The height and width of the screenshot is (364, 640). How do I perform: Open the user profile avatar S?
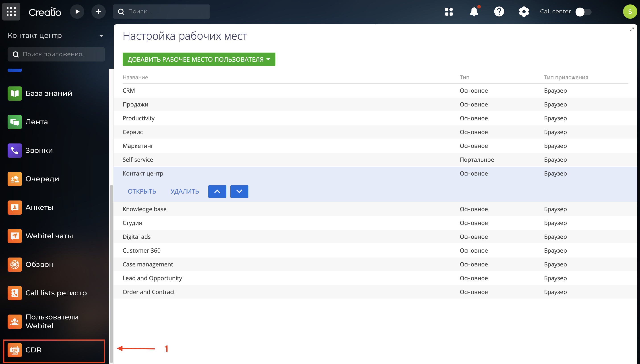tap(630, 12)
